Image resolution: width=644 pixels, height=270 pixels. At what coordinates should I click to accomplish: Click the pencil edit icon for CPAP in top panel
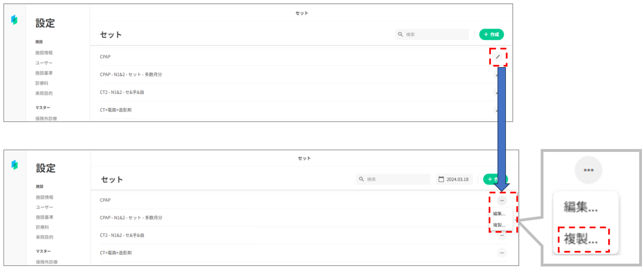click(x=498, y=57)
